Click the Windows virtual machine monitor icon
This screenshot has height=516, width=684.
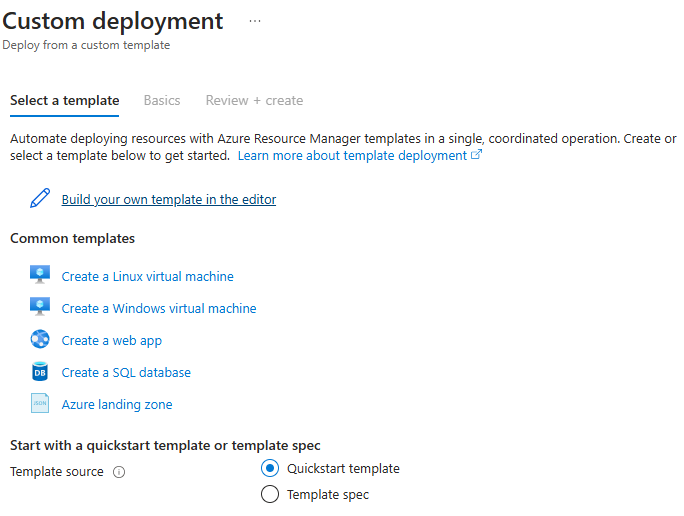tap(40, 307)
